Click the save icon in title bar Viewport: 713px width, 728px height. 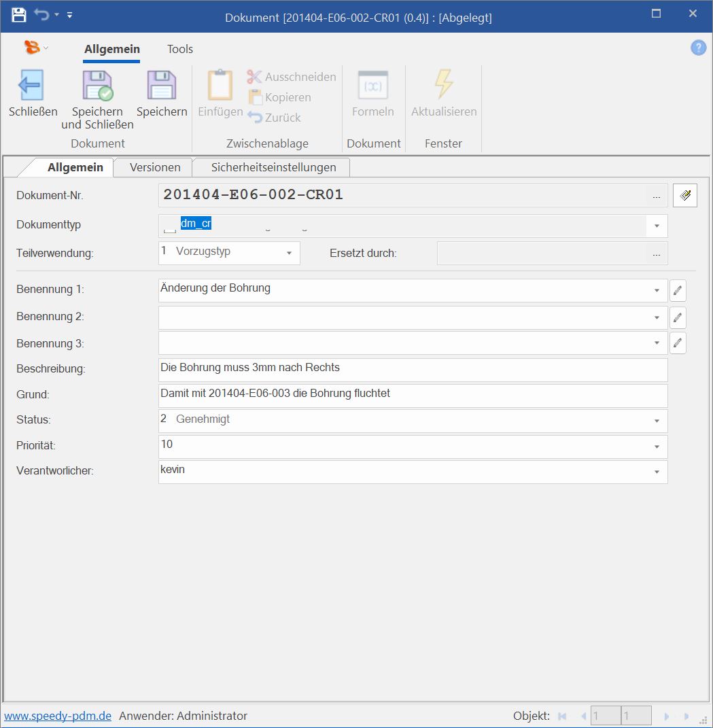point(18,15)
